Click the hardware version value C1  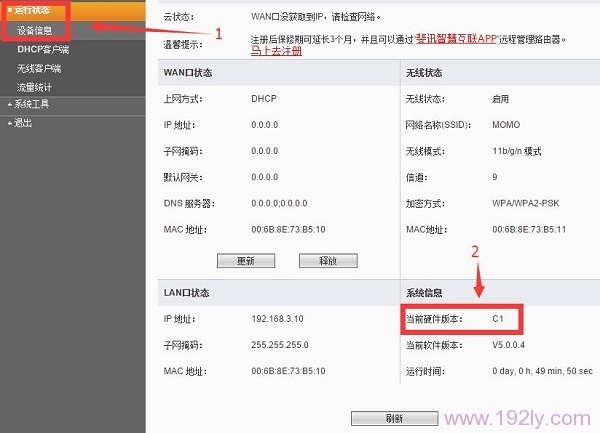[x=498, y=318]
